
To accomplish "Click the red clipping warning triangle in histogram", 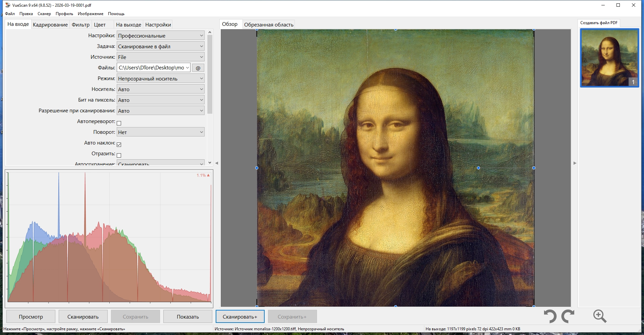I will pos(208,175).
